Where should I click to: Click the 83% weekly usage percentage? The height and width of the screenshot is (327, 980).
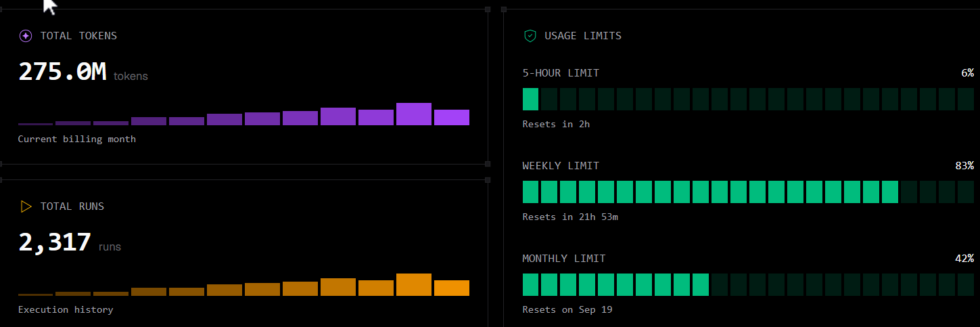(964, 166)
